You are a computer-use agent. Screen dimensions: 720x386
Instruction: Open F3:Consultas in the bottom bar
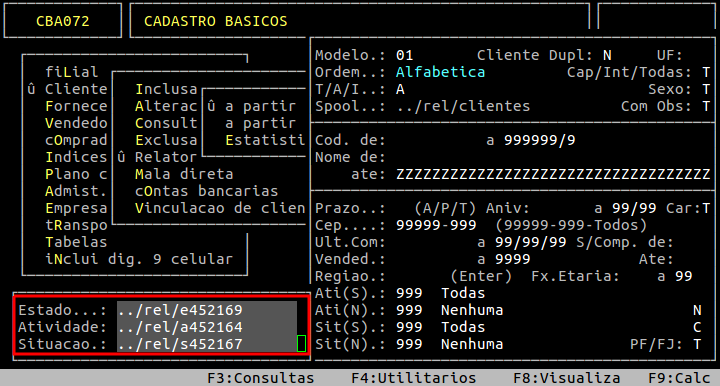pos(260,378)
